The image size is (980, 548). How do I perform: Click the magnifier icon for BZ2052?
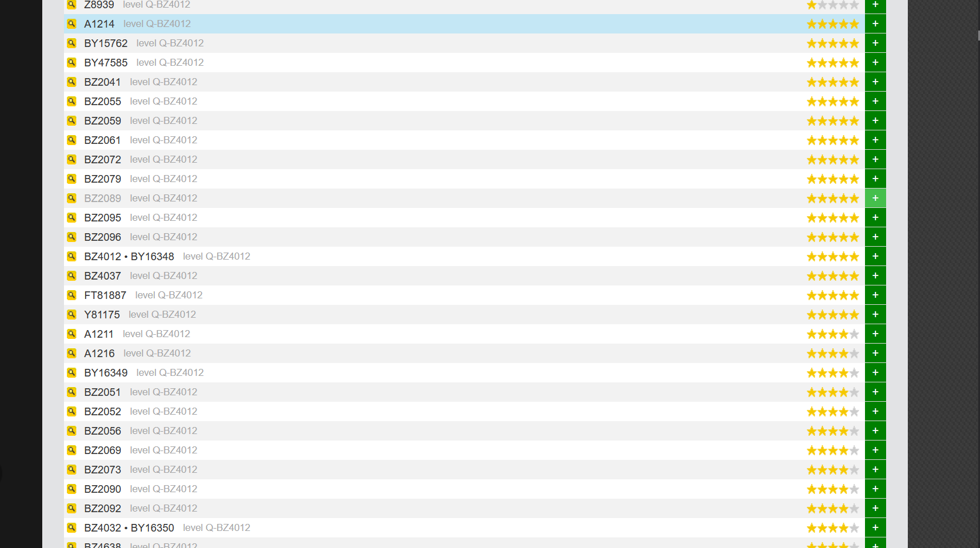click(x=72, y=412)
